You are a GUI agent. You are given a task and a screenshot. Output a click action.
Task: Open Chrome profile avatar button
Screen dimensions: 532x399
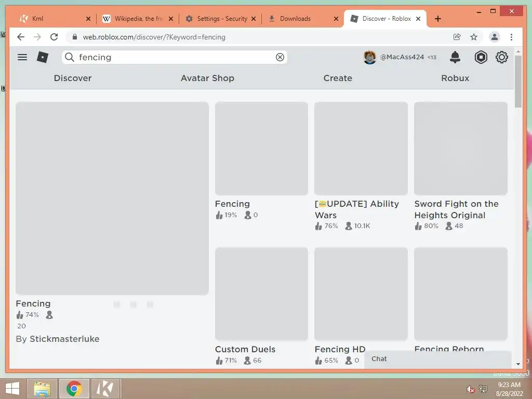pos(495,37)
